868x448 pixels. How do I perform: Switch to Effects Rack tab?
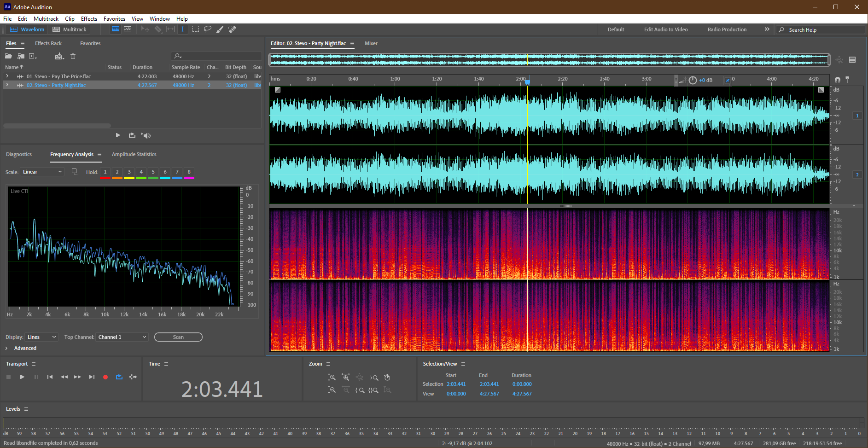pyautogui.click(x=48, y=43)
